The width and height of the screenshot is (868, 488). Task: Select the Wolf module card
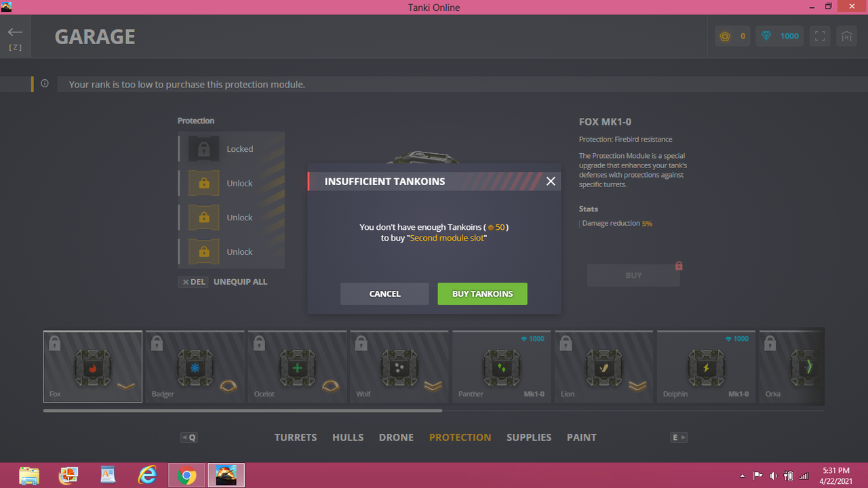pyautogui.click(x=400, y=367)
